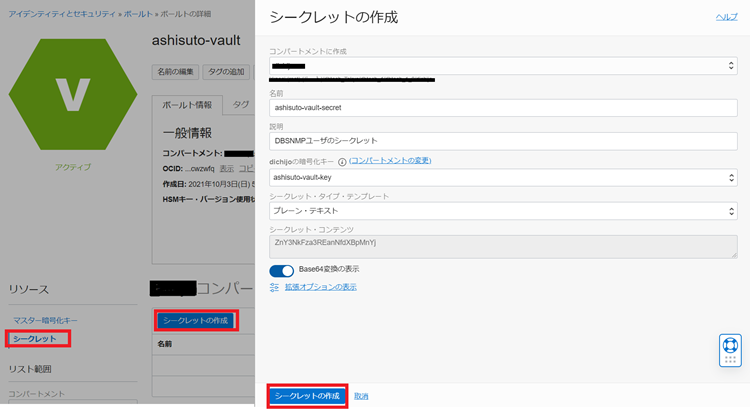The height and width of the screenshot is (409, 750).
Task: Click the 名前の編集 button
Action: coord(175,72)
